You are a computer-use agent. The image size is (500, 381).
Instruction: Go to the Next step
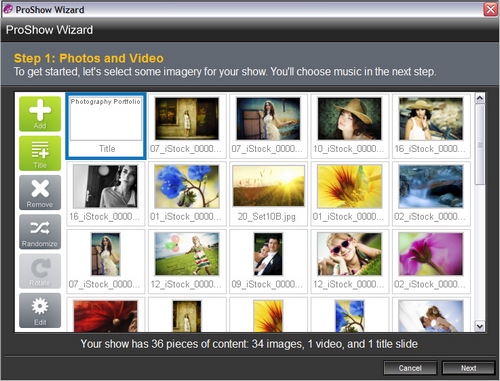(x=468, y=368)
